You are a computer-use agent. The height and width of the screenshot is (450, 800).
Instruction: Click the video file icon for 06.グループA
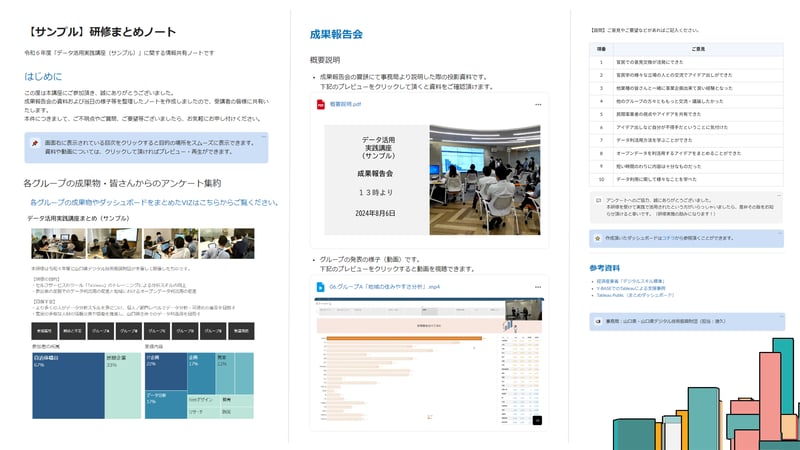tap(321, 286)
